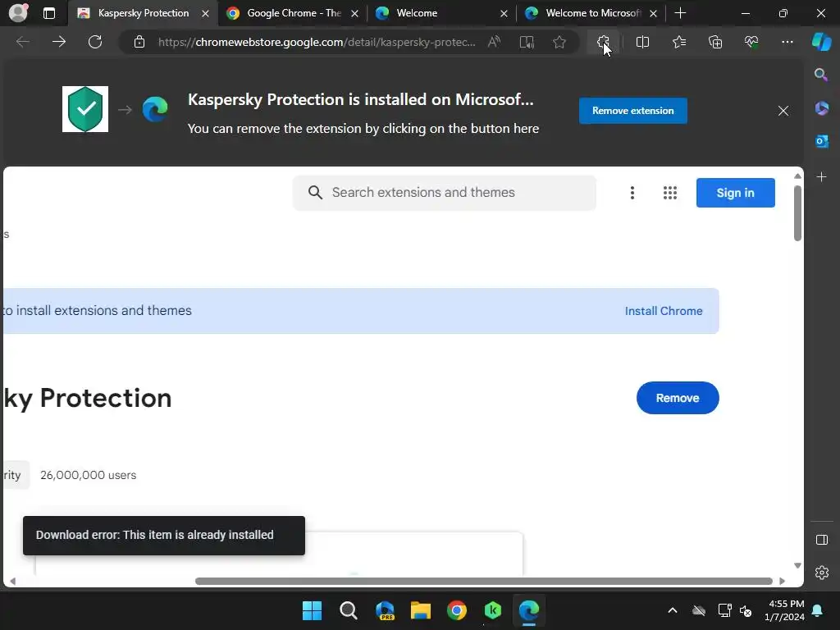Toggle sidebar visibility icon at bottom
This screenshot has width=840, height=630.
tap(821, 540)
